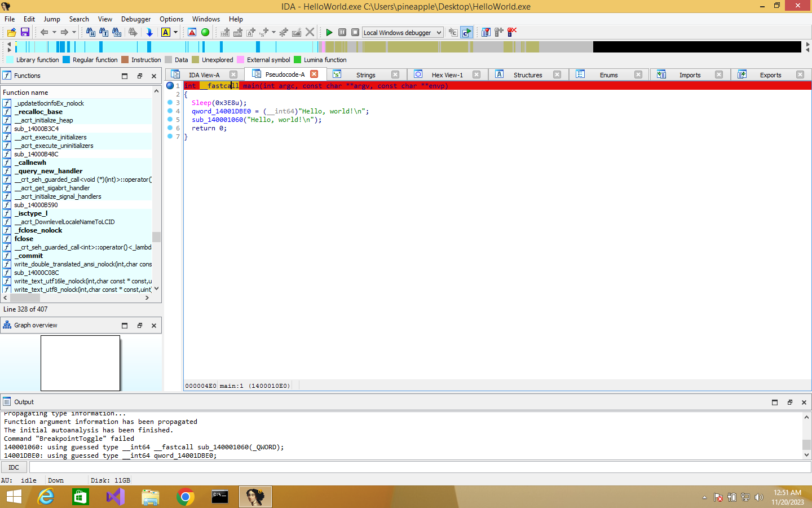The width and height of the screenshot is (812, 508).
Task: Click the green circle toolbar icon
Action: pyautogui.click(x=205, y=32)
